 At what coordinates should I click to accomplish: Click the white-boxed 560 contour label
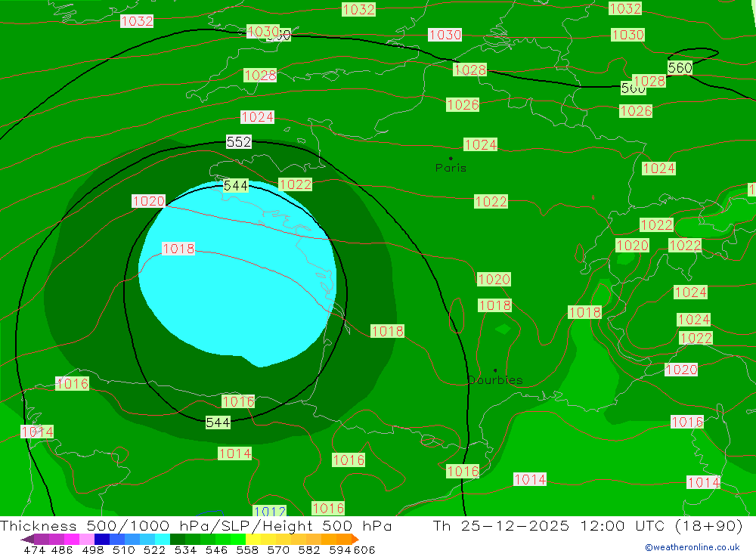click(x=680, y=68)
